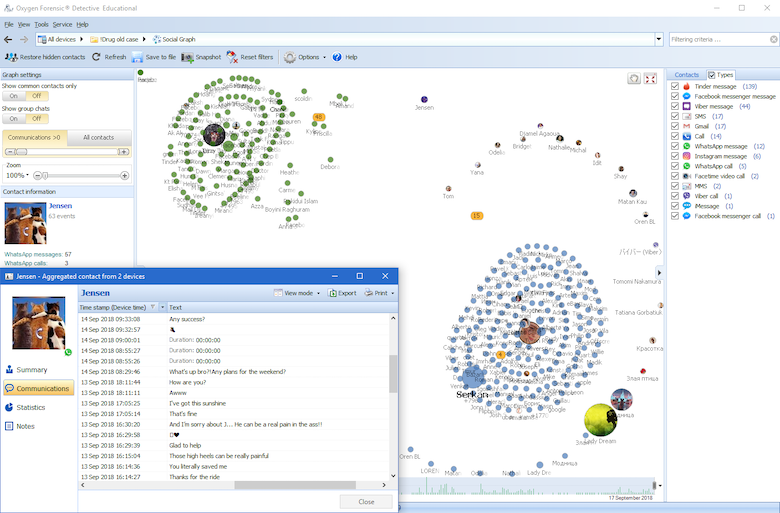Image resolution: width=780 pixels, height=513 pixels.
Task: Click the iMessage type icon
Action: (x=686, y=205)
